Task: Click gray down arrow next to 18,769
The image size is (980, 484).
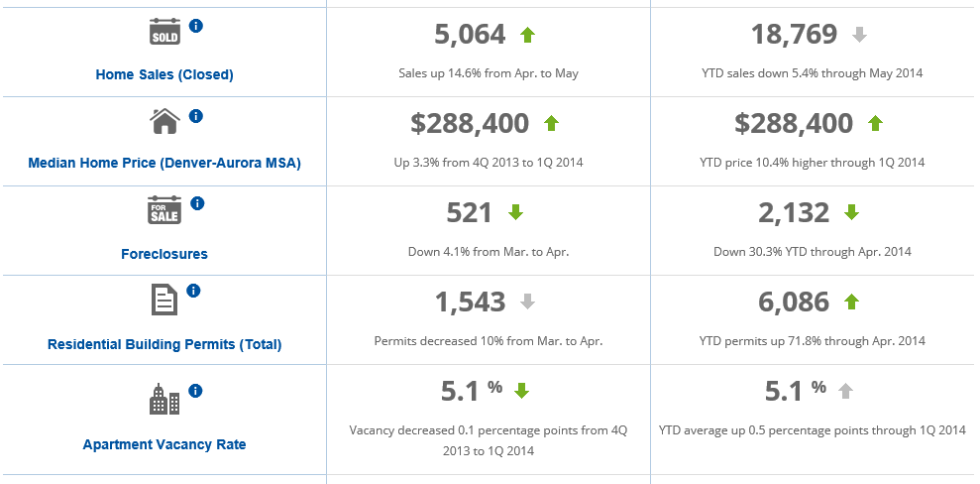Action: click(x=859, y=35)
